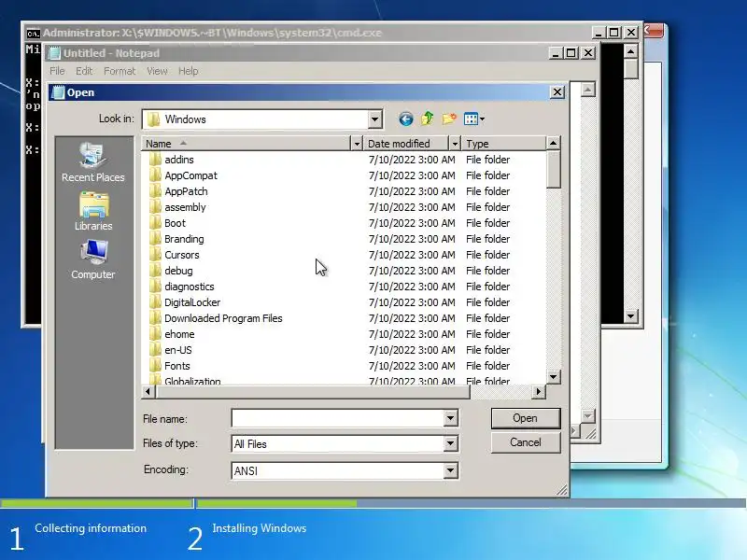Sort by the Name column header
This screenshot has width=747, height=560.
247,144
